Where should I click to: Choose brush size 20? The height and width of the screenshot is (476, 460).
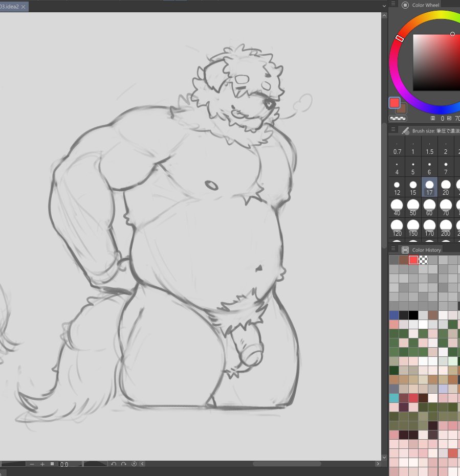pyautogui.click(x=446, y=188)
